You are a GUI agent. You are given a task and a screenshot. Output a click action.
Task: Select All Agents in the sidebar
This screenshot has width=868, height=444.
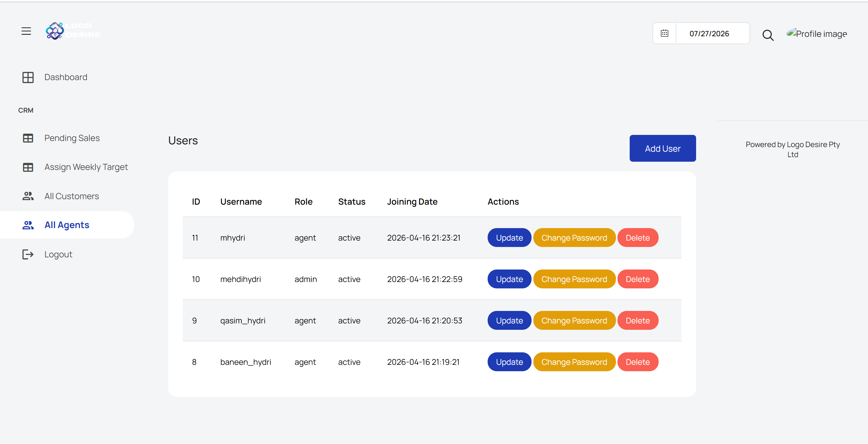coord(67,225)
